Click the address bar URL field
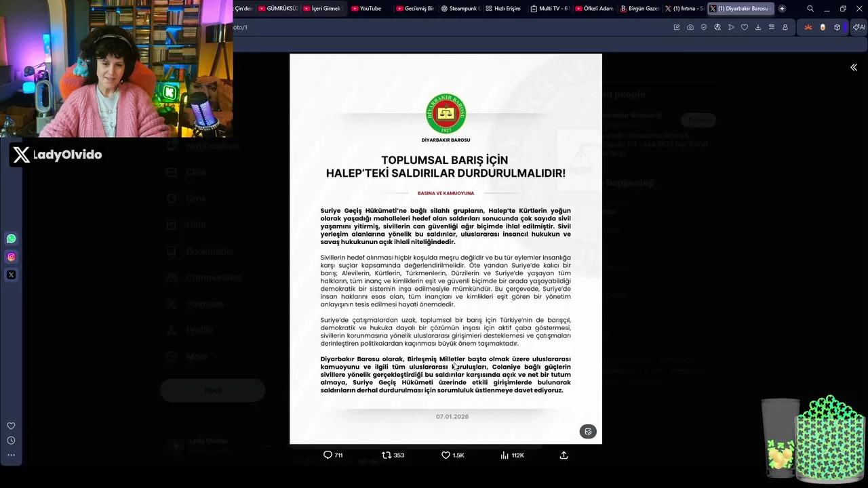 coord(448,27)
